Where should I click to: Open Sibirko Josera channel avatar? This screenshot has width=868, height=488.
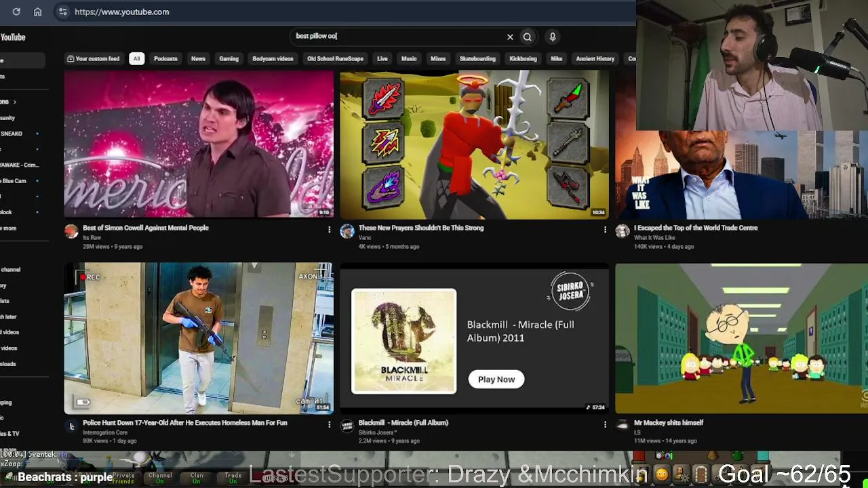[347, 426]
